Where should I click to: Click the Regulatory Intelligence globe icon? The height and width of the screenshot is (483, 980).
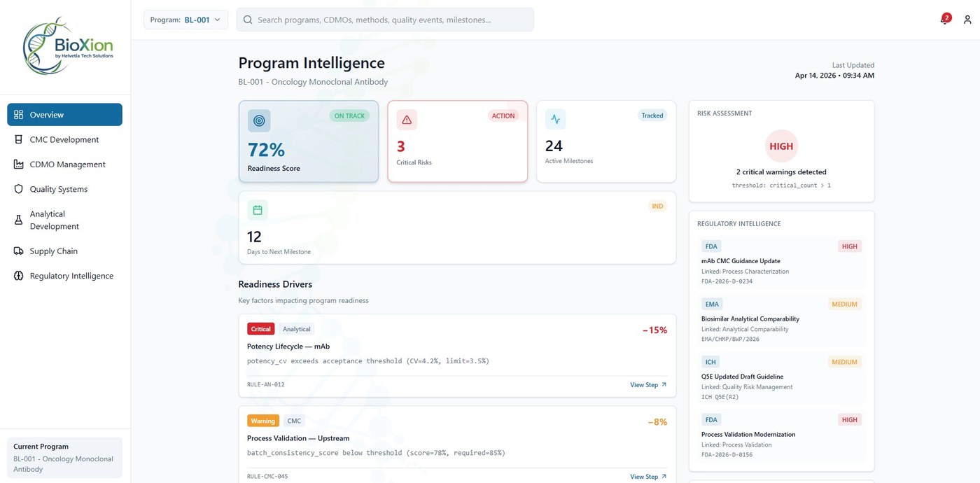pyautogui.click(x=19, y=275)
